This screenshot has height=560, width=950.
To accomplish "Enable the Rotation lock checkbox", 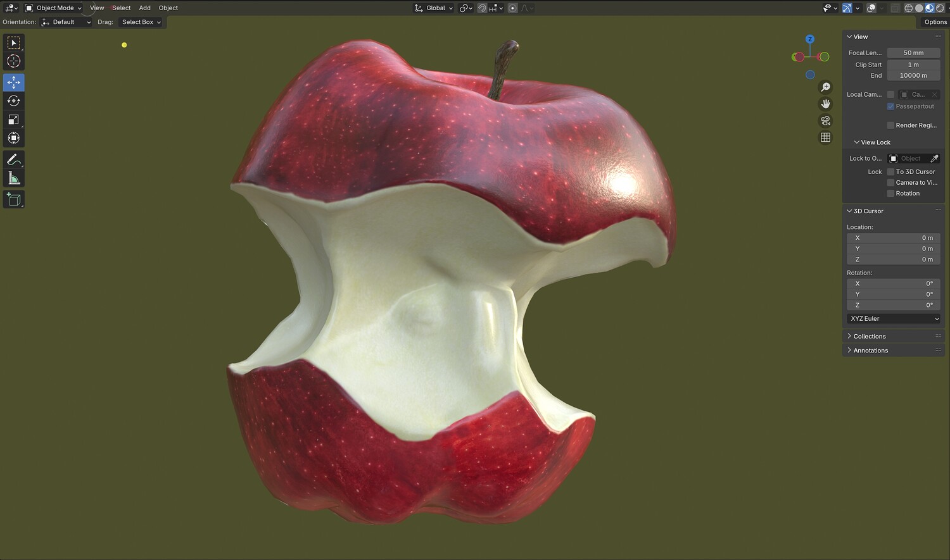I will [x=890, y=193].
